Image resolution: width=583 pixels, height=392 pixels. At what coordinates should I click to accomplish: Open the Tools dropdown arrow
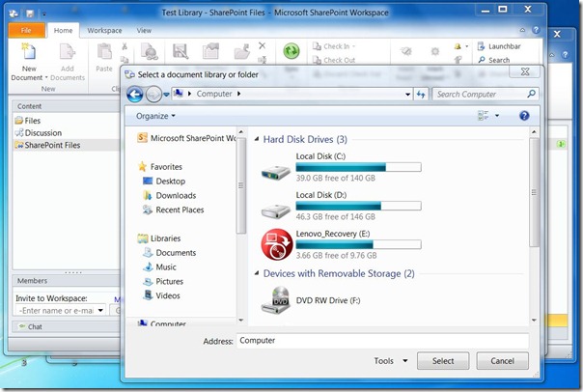point(405,361)
